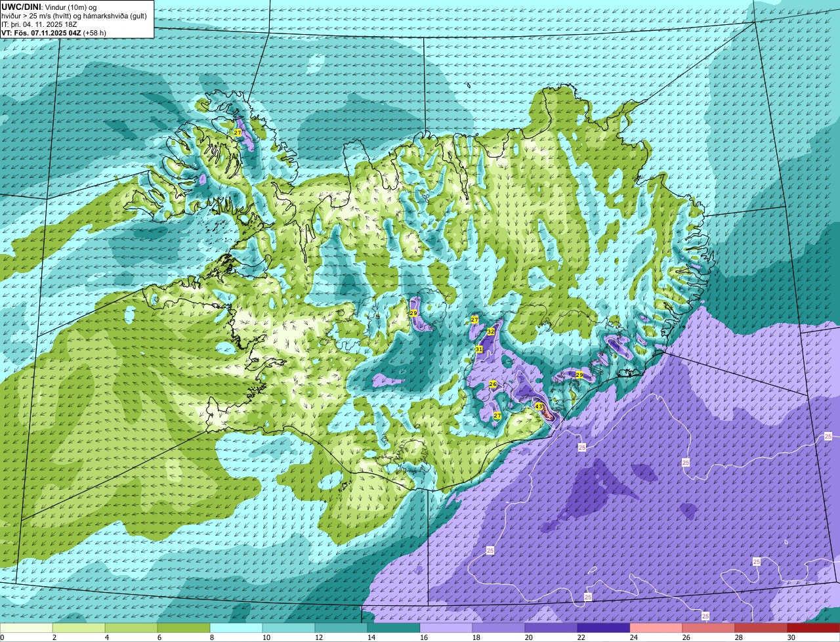Viewport: 840px width, 642px height.
Task: Click the yellow gust label 32
Action: (x=490, y=332)
